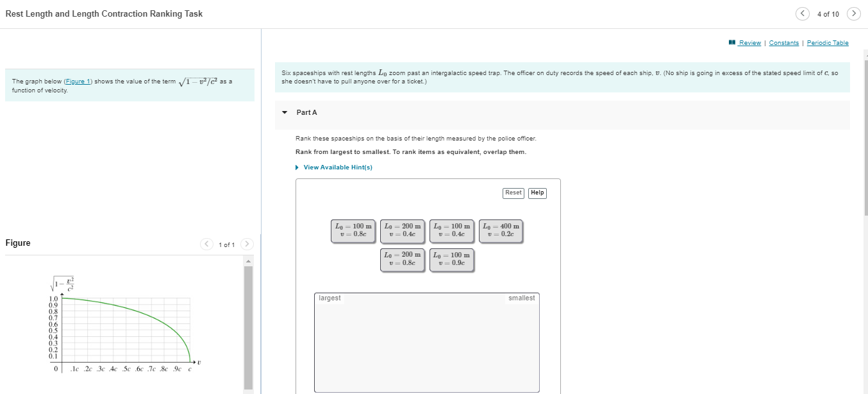
Task: Select ship tile L0 = 200 m, v = 0.8c
Action: (403, 259)
